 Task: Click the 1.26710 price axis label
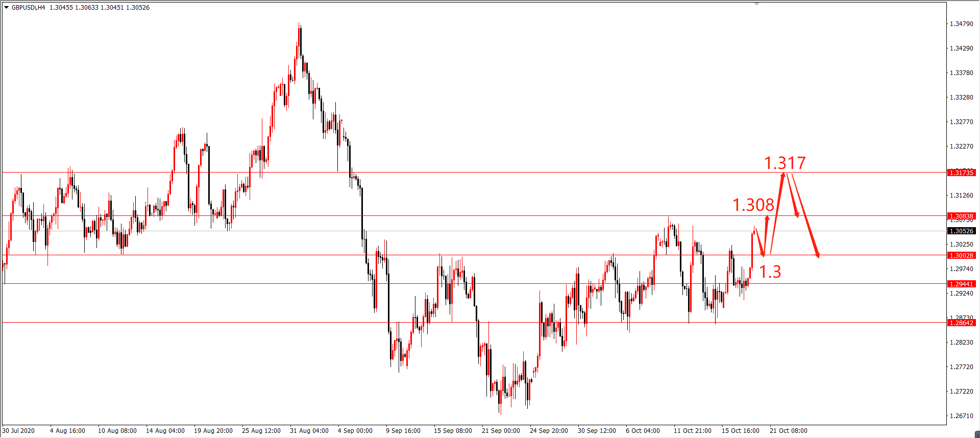tap(961, 416)
